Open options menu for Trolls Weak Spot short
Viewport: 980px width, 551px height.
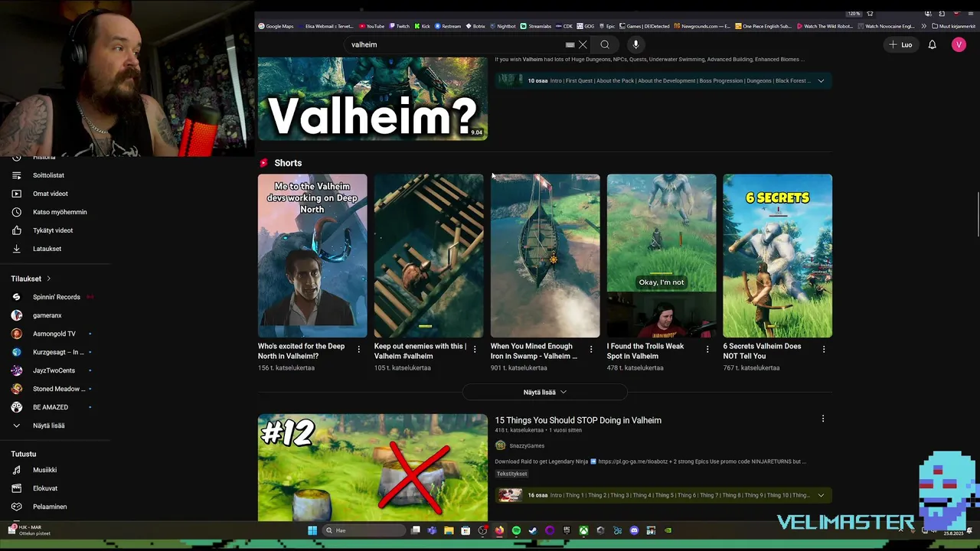(x=707, y=349)
